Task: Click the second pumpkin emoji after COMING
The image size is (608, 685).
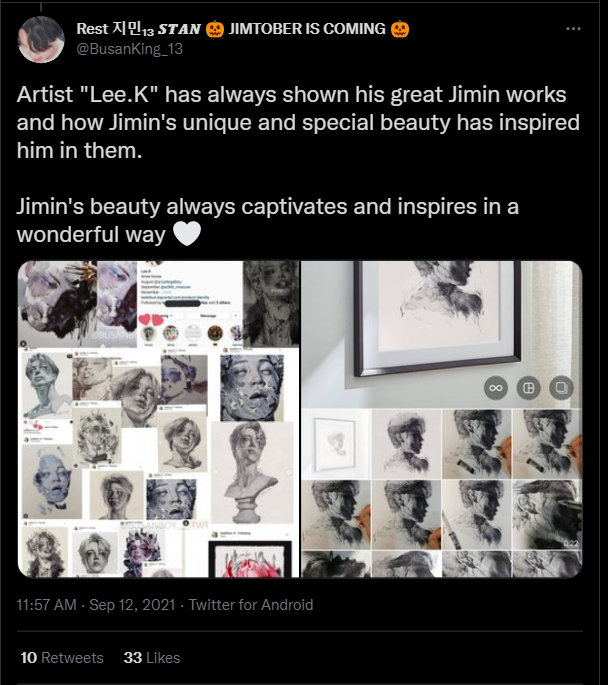Action: tap(400, 29)
